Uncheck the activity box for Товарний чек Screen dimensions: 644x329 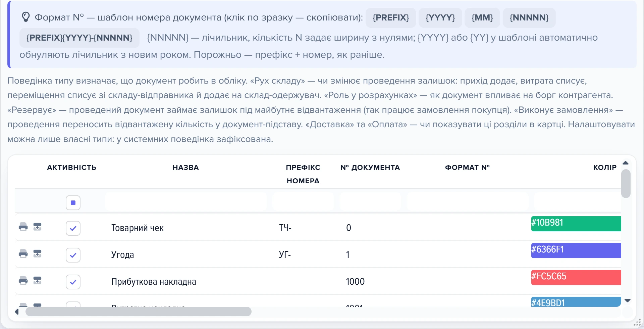point(73,228)
